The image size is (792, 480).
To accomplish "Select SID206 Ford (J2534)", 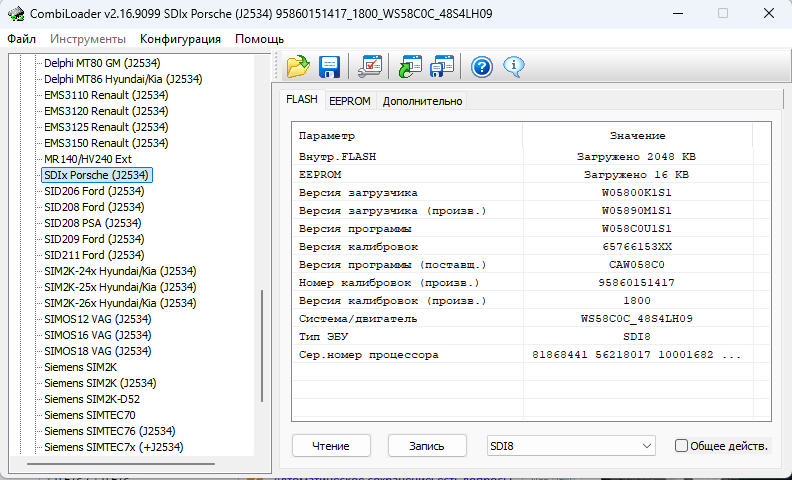I will click(94, 191).
